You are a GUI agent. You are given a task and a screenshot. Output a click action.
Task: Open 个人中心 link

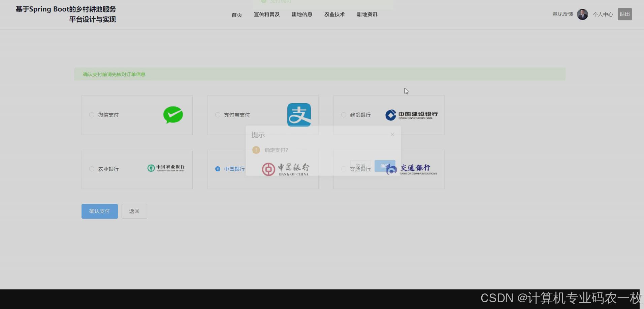tap(603, 15)
